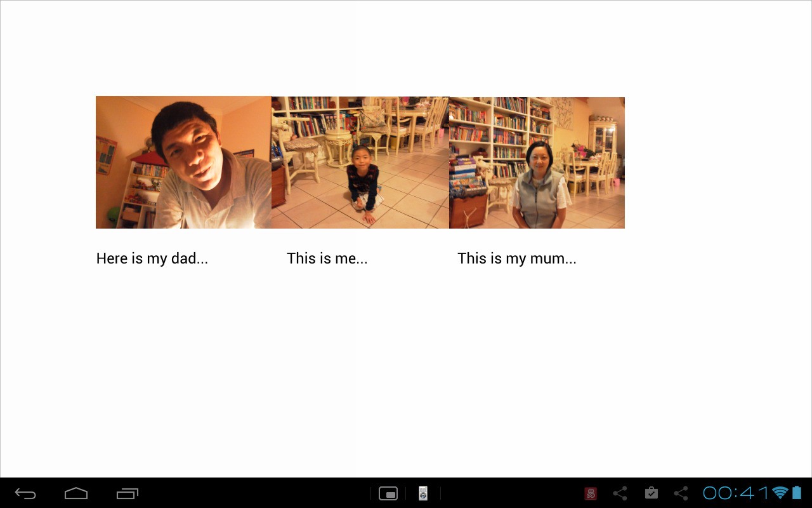Image resolution: width=812 pixels, height=508 pixels.
Task: Tap the Wi-Fi signal indicator
Action: [780, 493]
